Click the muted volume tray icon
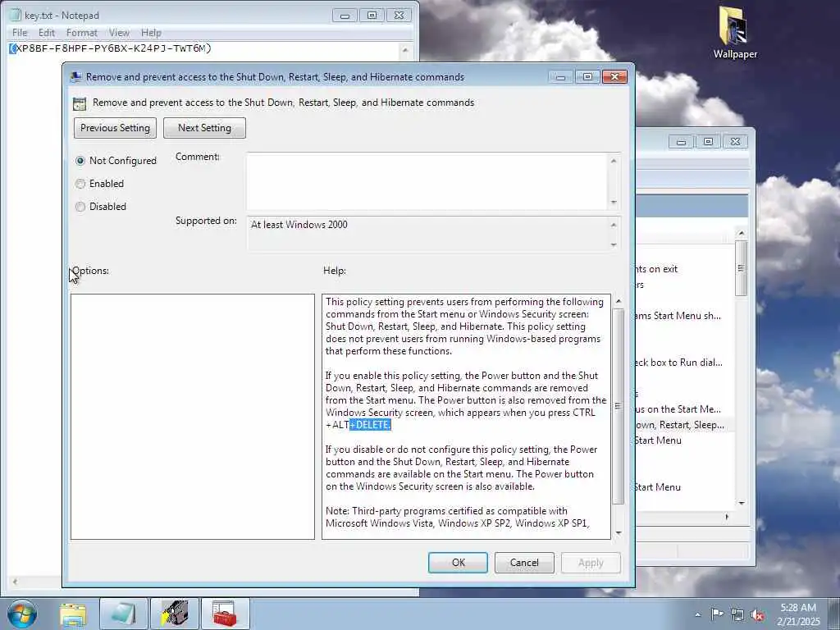Viewport: 840px width, 630px height. pyautogui.click(x=757, y=615)
